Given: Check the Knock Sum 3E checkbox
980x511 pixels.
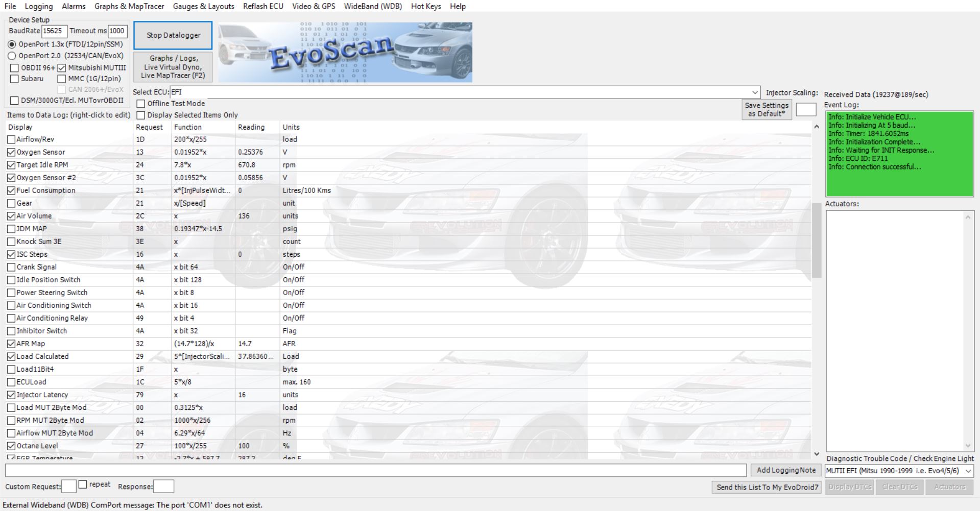Looking at the screenshot, I should pyautogui.click(x=11, y=241).
